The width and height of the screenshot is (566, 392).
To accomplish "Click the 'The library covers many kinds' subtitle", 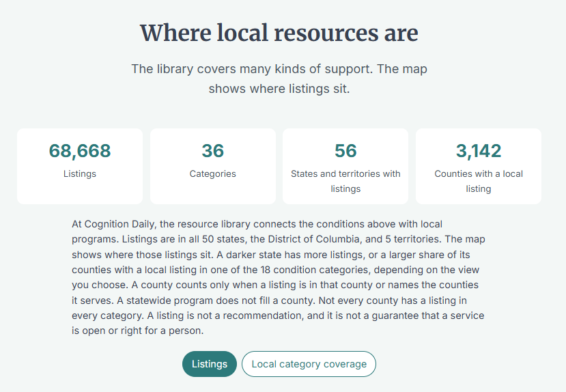I will [279, 79].
